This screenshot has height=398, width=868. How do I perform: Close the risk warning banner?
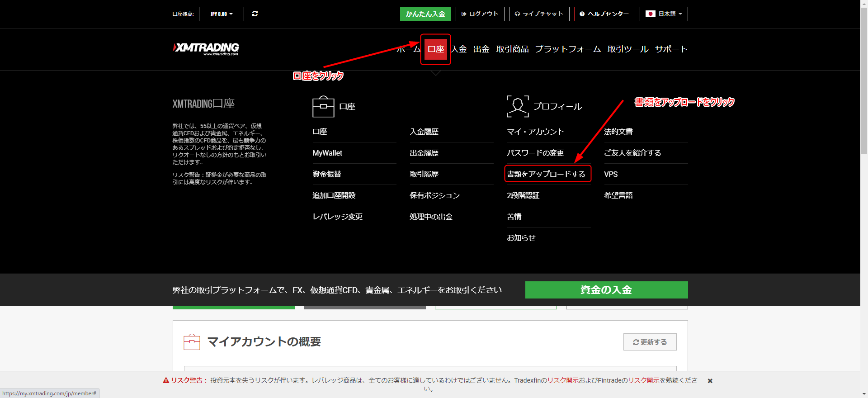(x=710, y=381)
